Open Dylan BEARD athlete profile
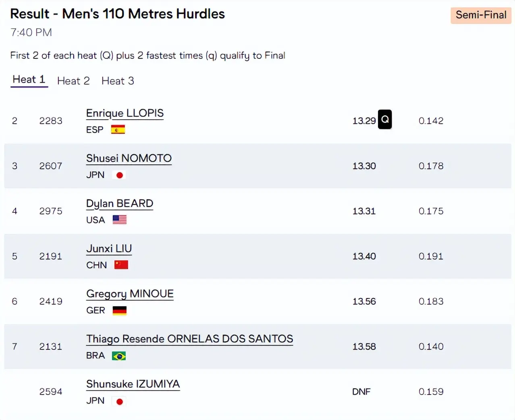The image size is (515, 420). (x=120, y=204)
